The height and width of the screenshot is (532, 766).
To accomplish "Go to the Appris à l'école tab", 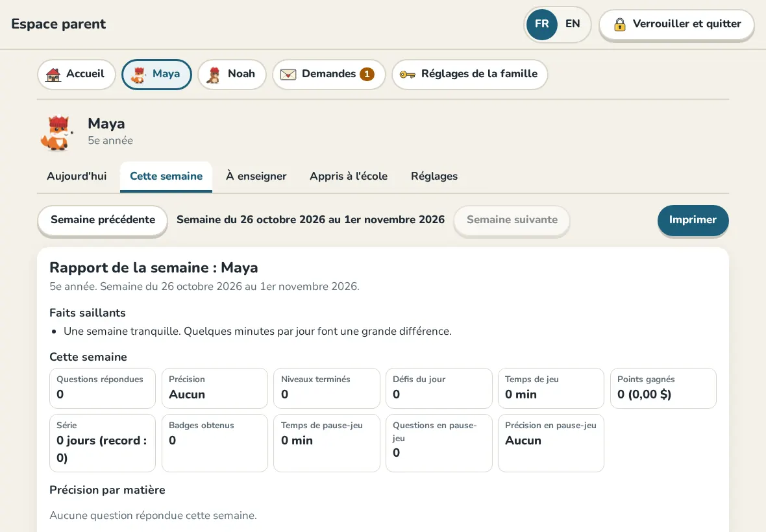I will tap(349, 176).
